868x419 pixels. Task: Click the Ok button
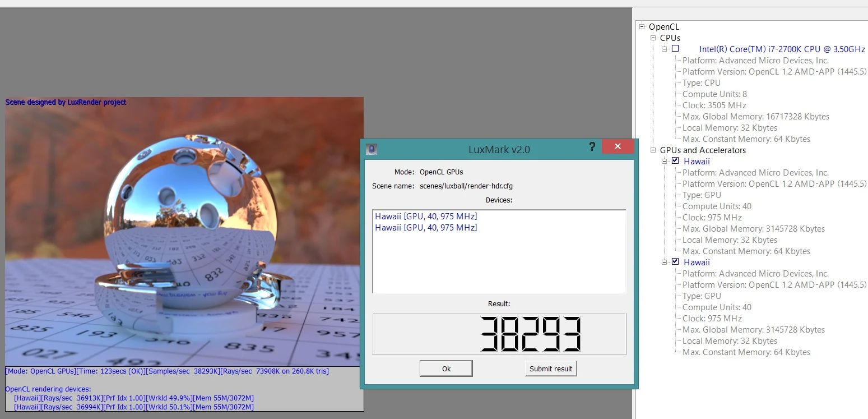(446, 369)
